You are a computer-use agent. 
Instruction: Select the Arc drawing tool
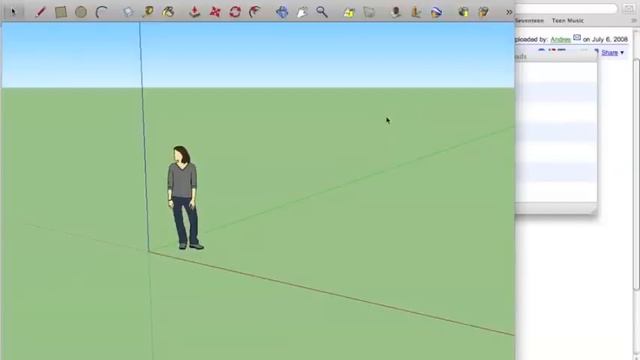point(101,12)
